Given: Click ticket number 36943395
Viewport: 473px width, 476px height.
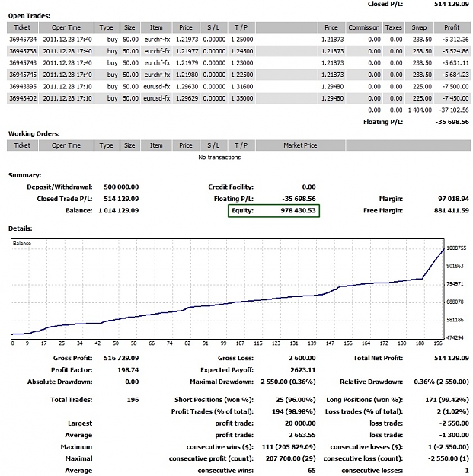Looking at the screenshot, I should pyautogui.click(x=23, y=87).
